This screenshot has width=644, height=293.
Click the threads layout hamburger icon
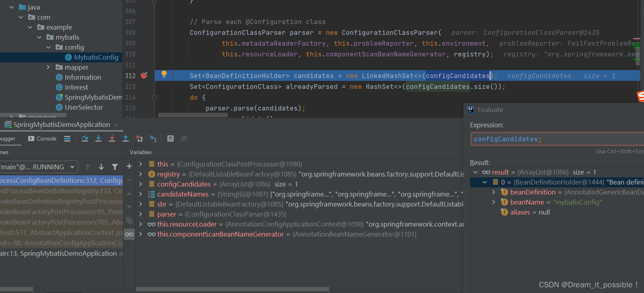coord(67,138)
